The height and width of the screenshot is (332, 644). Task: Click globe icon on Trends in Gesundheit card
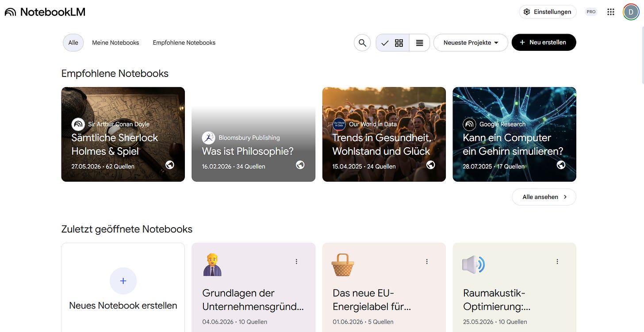tap(431, 165)
